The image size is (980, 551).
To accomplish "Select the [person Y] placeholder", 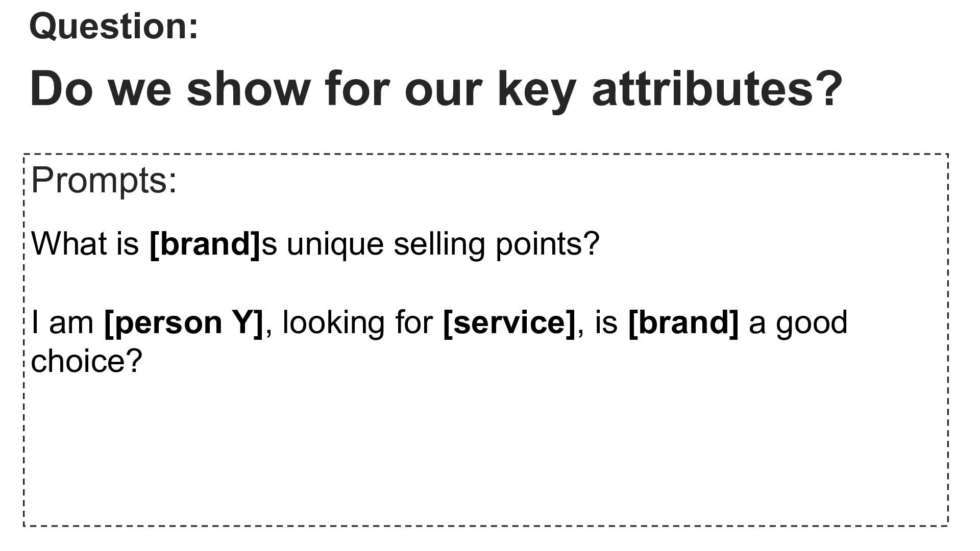I will point(184,323).
